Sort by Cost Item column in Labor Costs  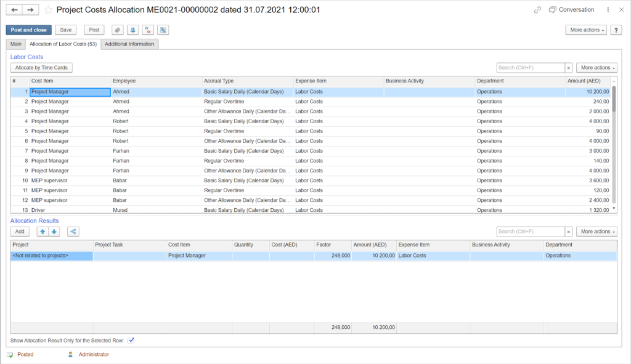point(70,81)
